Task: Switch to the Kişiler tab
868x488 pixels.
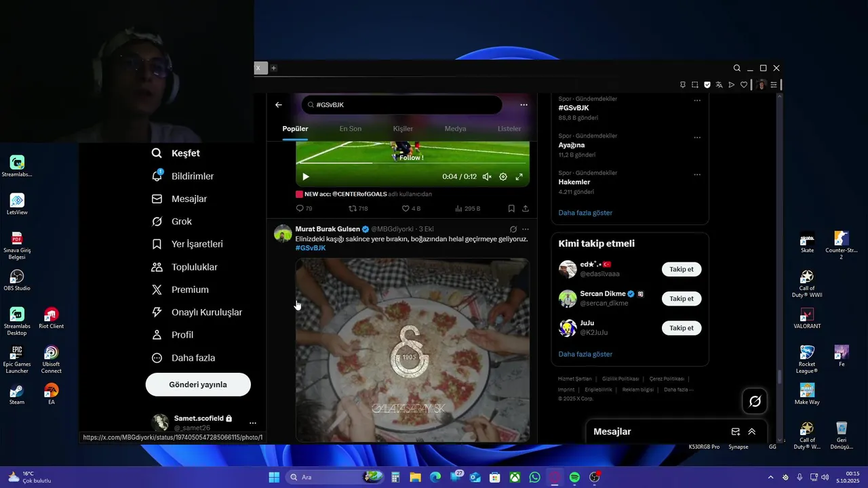Action: click(403, 129)
